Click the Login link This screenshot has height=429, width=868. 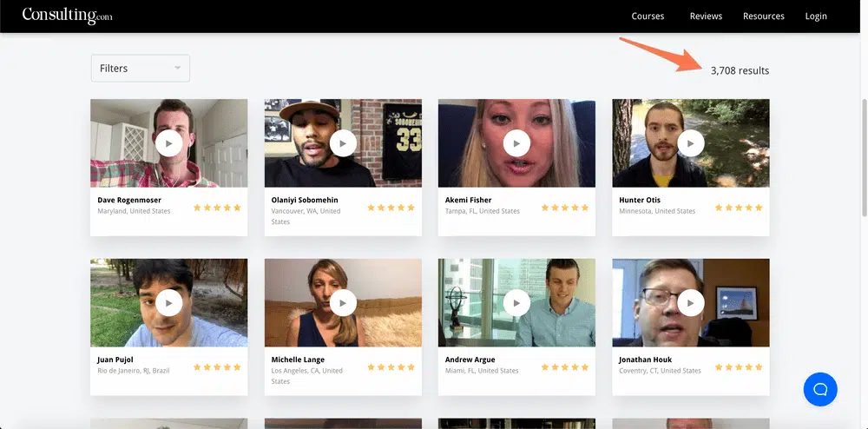816,16
